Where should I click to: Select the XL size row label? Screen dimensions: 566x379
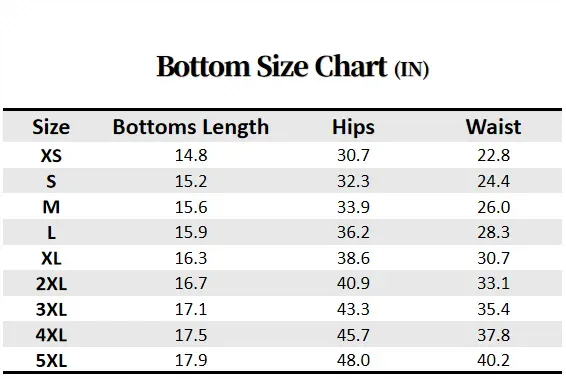[x=51, y=258]
